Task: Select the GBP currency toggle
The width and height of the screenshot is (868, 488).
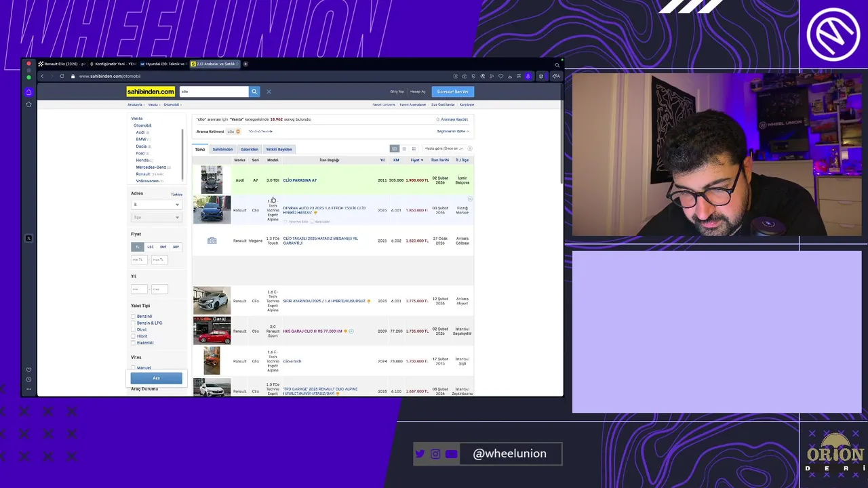Action: point(176,247)
